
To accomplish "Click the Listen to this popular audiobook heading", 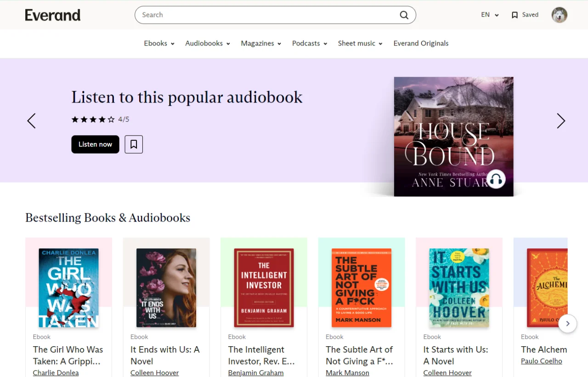I will pos(187,97).
